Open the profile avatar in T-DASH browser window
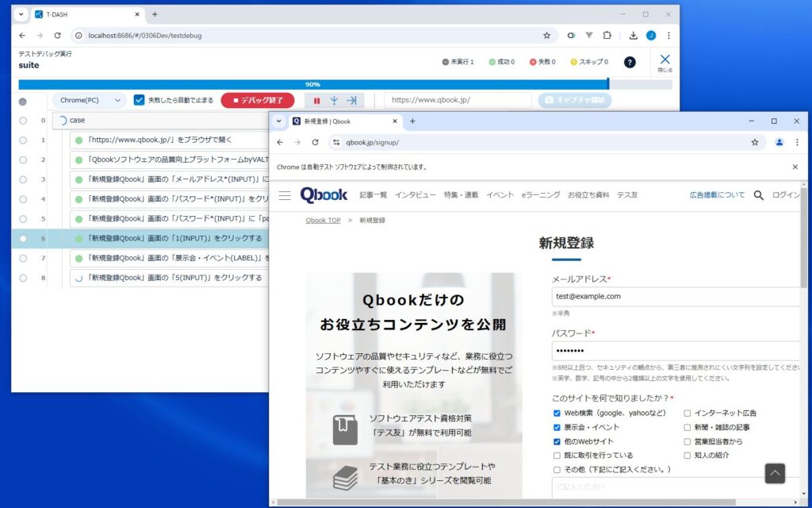Viewport: 812px width, 508px height. pyautogui.click(x=651, y=36)
